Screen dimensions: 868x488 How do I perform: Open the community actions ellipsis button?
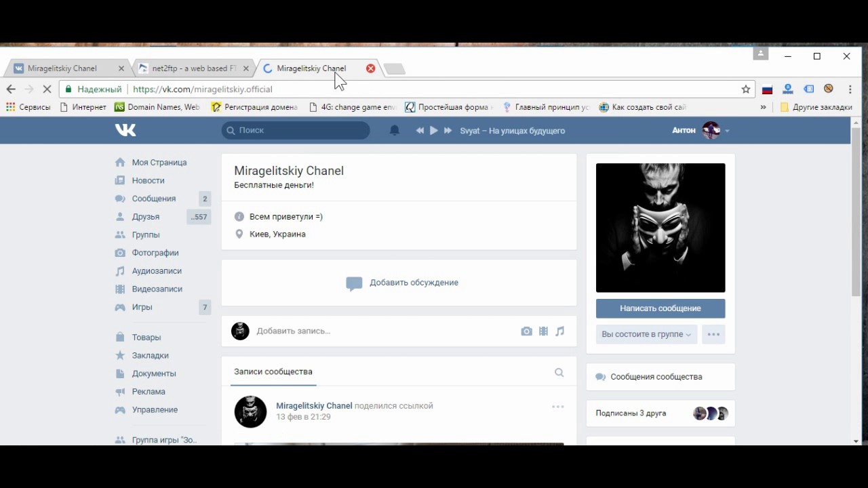[713, 334]
